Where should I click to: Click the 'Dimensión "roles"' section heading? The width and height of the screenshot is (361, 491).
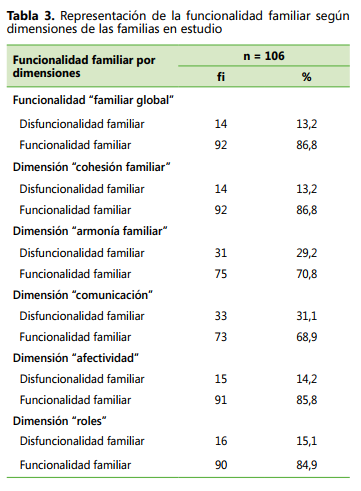click(60, 421)
